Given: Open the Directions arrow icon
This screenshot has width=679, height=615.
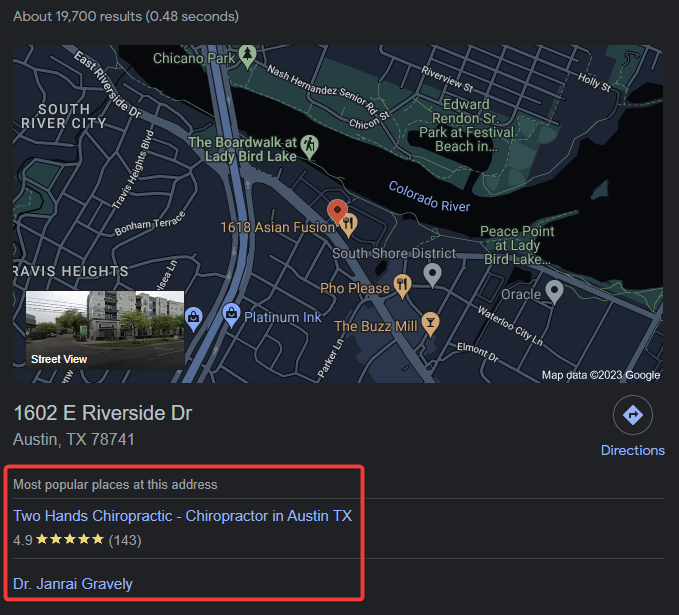Looking at the screenshot, I should pos(632,415).
